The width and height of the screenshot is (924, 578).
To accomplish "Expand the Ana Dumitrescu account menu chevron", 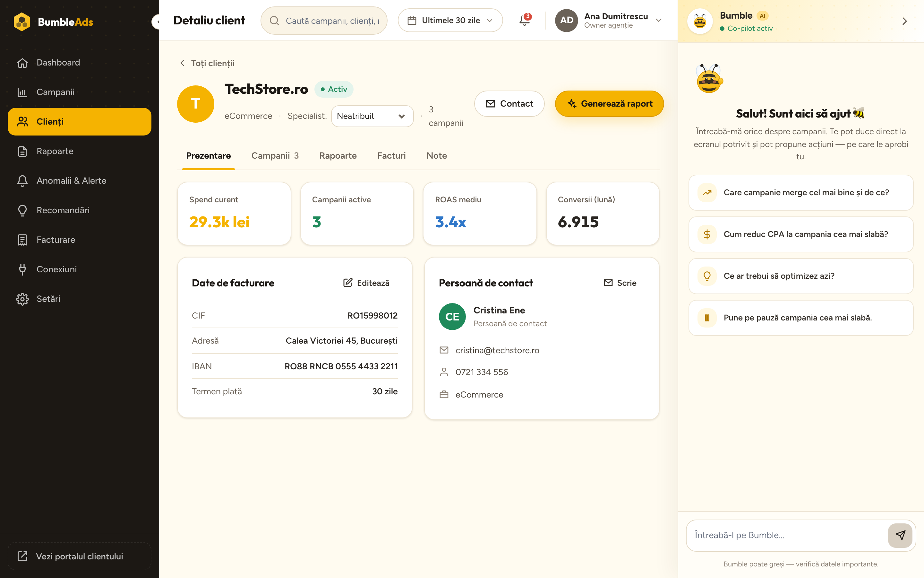I will tap(659, 20).
